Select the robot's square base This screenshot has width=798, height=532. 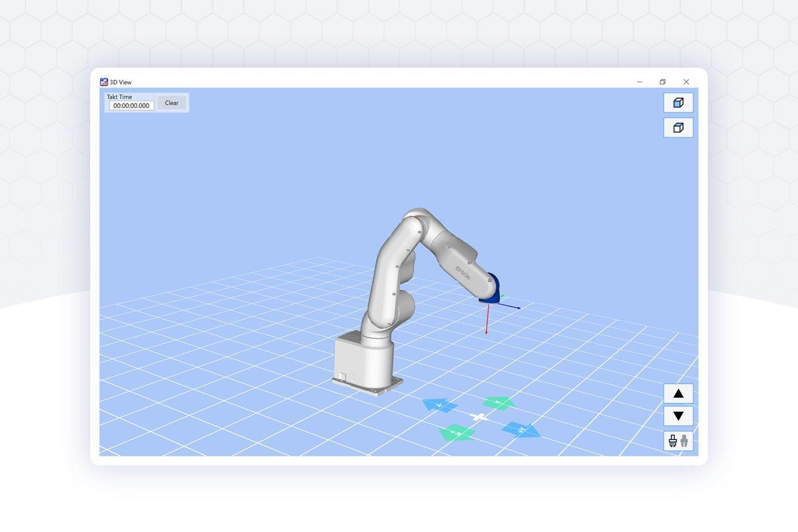(x=365, y=364)
